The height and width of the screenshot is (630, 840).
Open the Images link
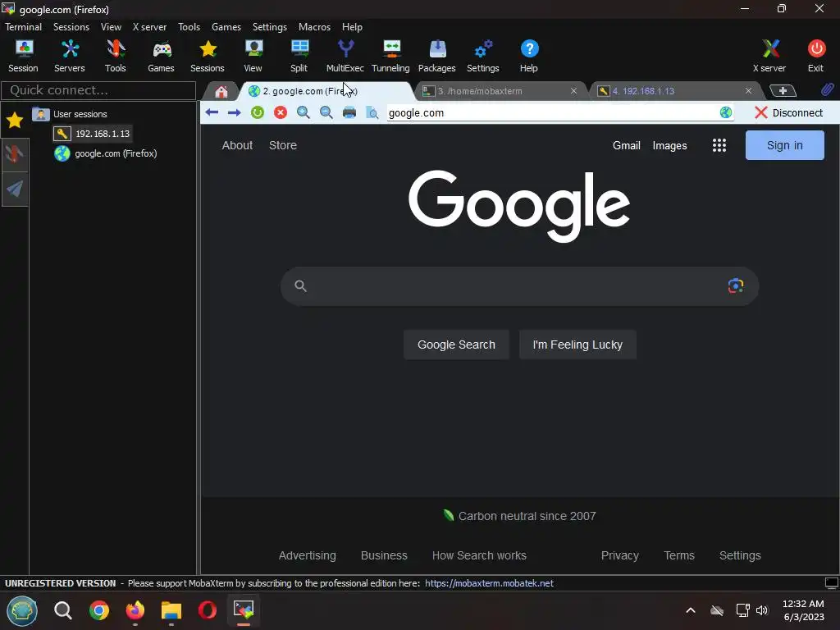[669, 145]
